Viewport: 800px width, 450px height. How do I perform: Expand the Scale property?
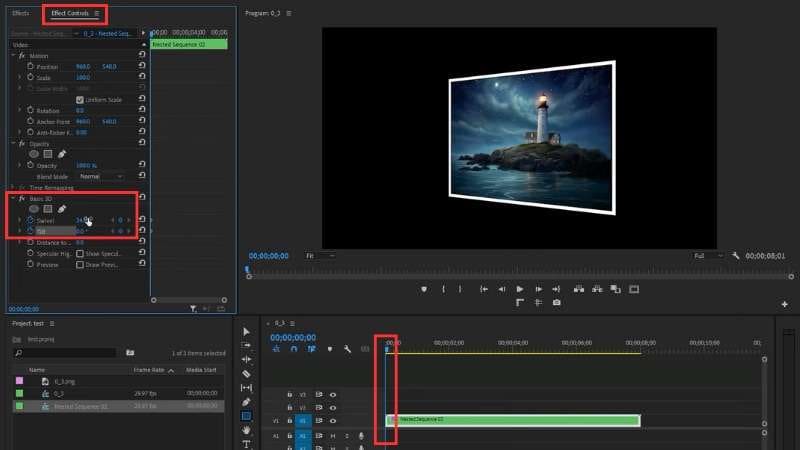click(20, 78)
